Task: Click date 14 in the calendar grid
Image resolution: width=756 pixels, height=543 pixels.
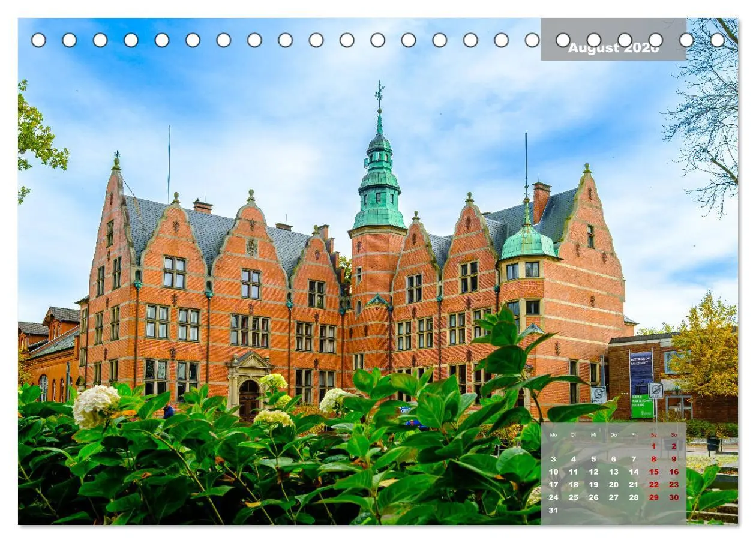Action: (634, 472)
